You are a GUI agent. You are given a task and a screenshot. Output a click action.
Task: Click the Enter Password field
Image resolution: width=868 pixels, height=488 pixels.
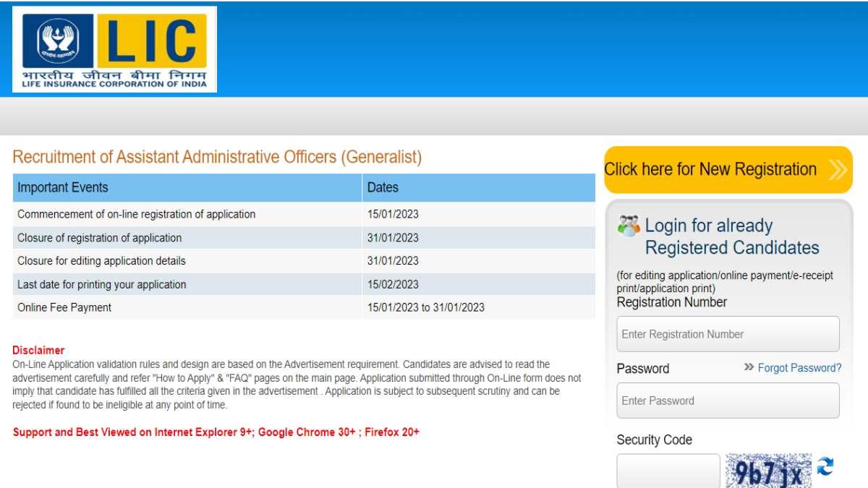(x=728, y=400)
